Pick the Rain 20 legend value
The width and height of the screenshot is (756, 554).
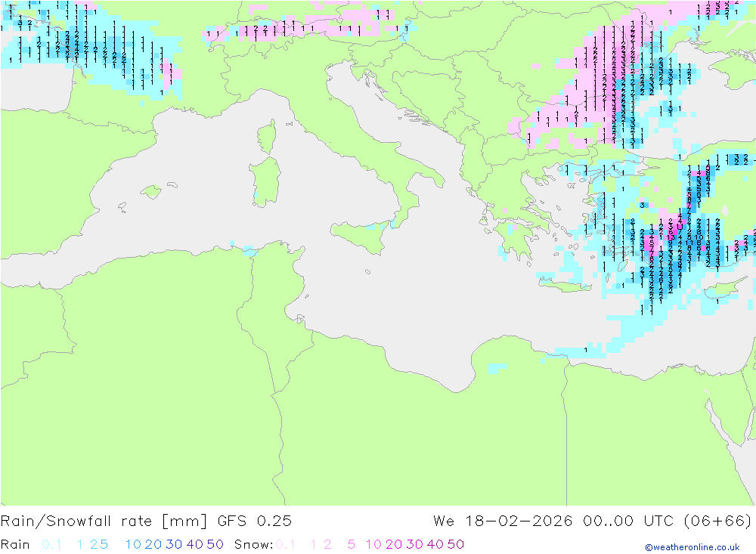click(x=153, y=544)
